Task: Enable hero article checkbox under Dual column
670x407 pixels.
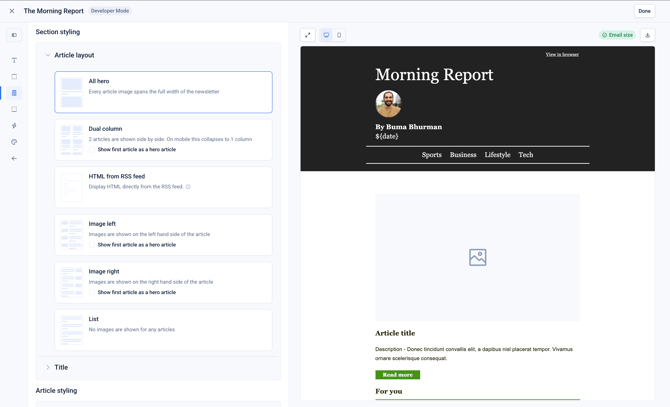Action: (x=92, y=149)
